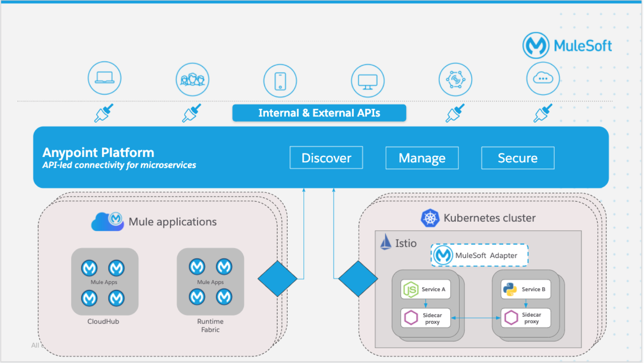Select the MuleSoft Adapter dashed box

click(x=480, y=255)
